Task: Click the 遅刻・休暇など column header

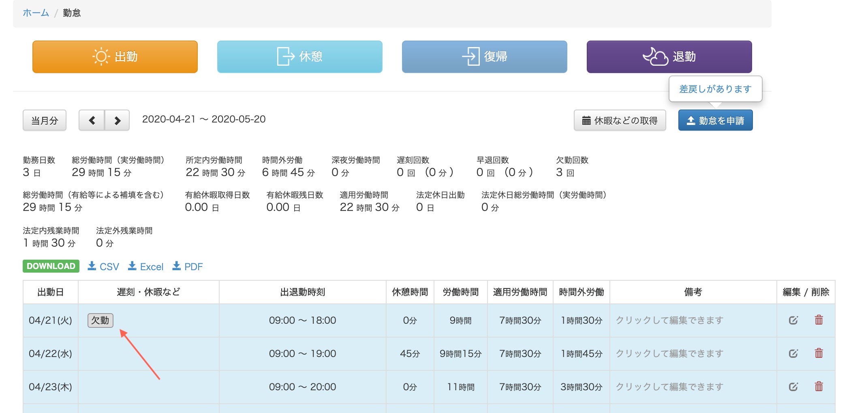Action: (149, 292)
